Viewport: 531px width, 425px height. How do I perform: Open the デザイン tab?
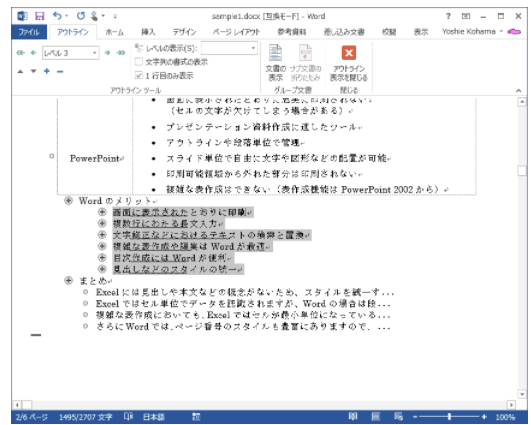pos(185,32)
